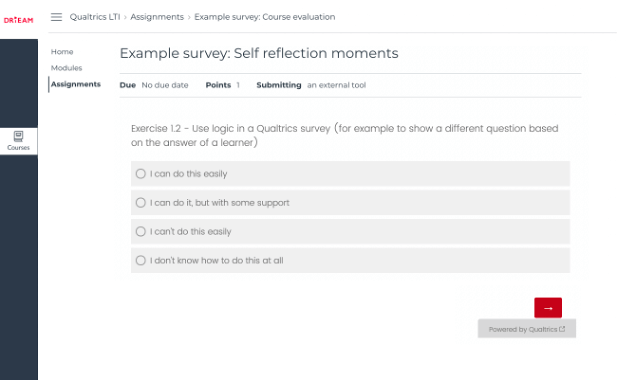
Task: Open the Powered by Qualtrics link
Action: pos(527,329)
